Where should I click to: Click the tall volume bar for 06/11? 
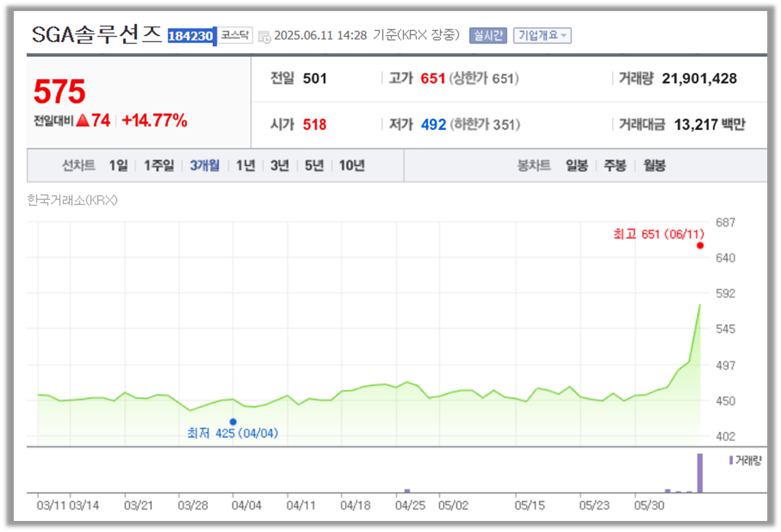700,472
